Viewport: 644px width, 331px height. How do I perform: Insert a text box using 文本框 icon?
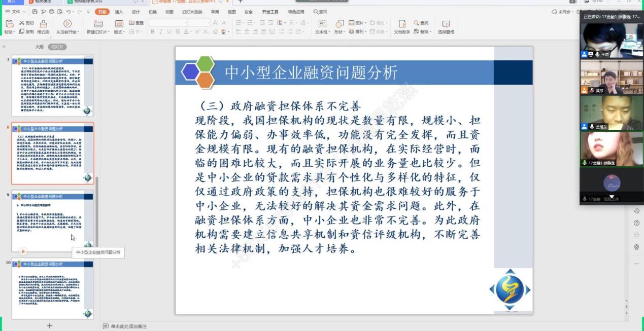[x=322, y=24]
